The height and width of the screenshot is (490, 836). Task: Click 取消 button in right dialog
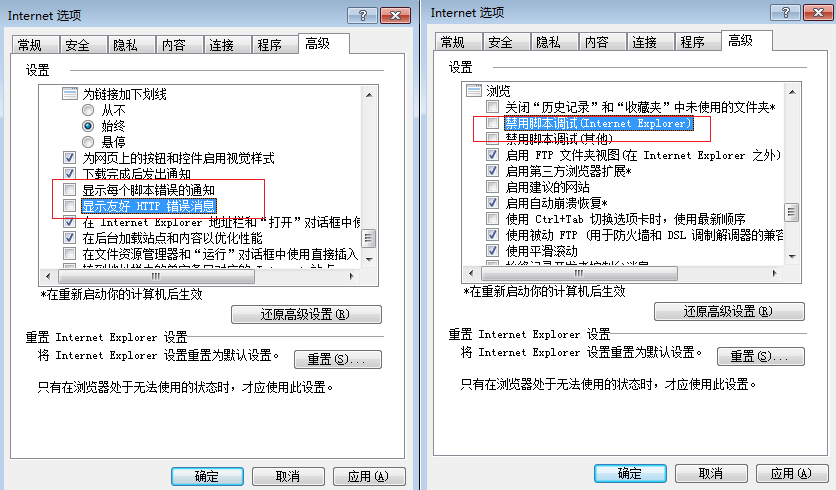pyautogui.click(x=711, y=473)
